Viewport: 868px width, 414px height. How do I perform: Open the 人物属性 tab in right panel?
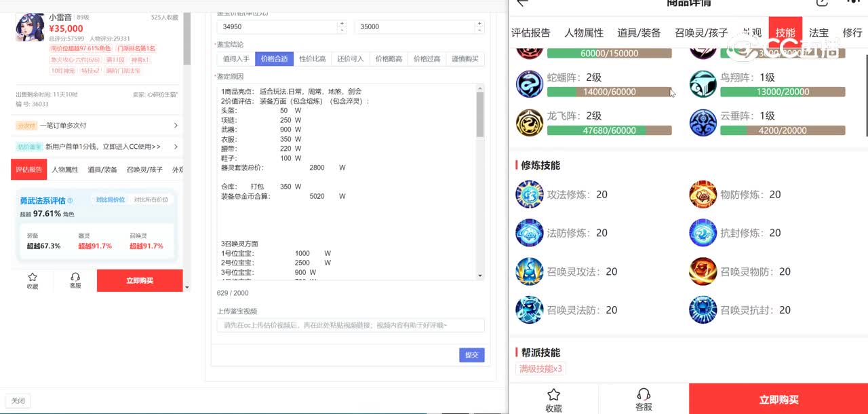[x=583, y=33]
